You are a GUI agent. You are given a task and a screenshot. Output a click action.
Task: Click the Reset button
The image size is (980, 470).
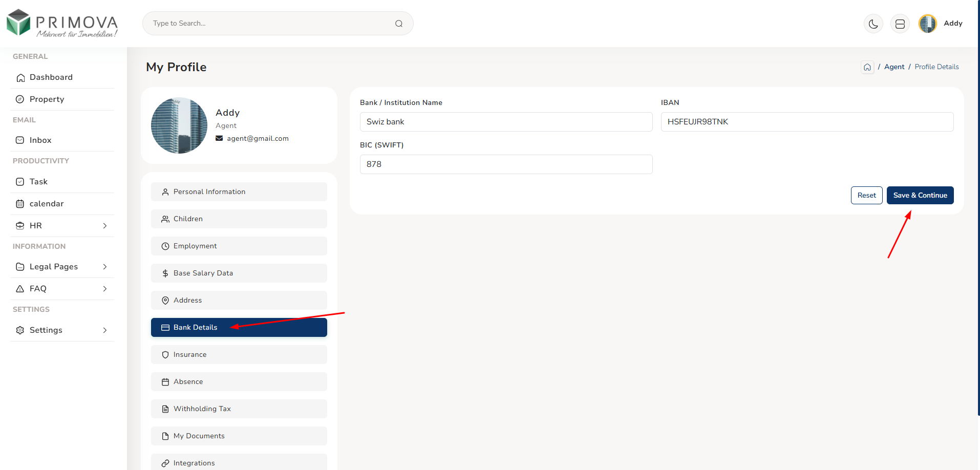pyautogui.click(x=866, y=195)
